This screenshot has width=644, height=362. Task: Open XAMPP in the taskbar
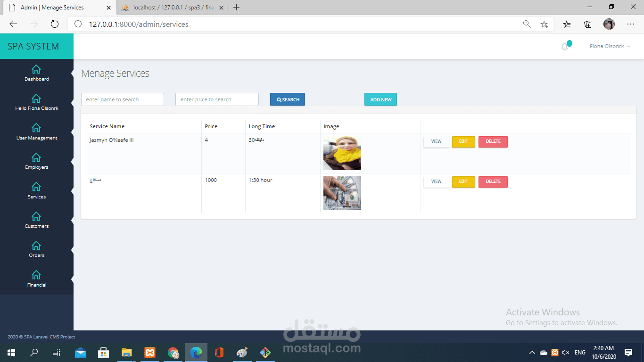150,352
